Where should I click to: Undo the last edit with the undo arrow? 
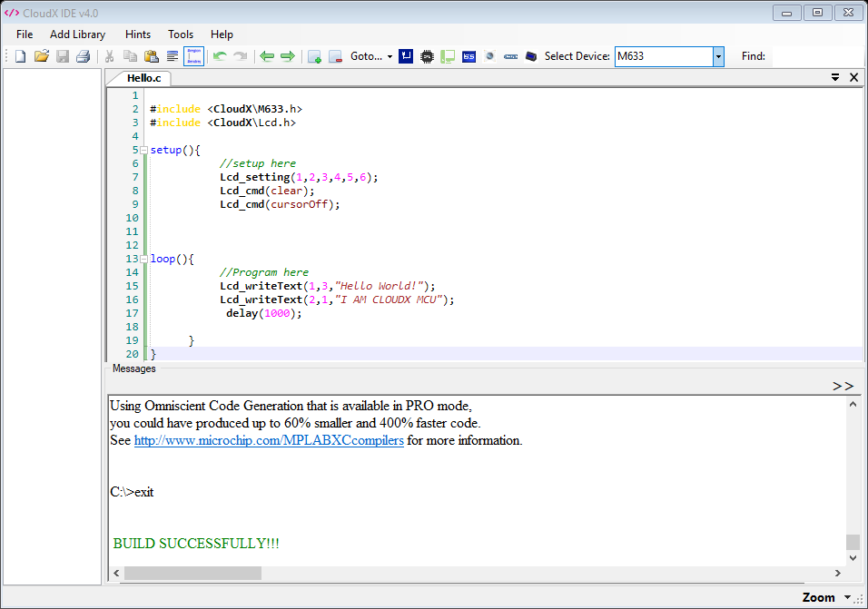pyautogui.click(x=220, y=56)
